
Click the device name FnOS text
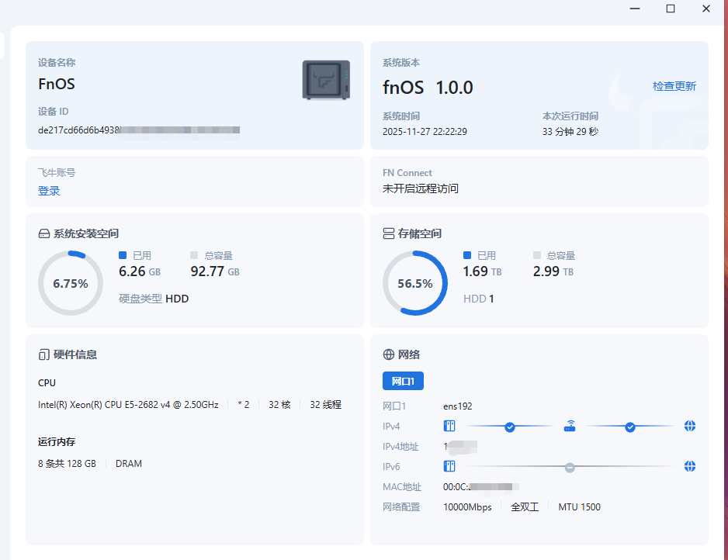tap(57, 84)
